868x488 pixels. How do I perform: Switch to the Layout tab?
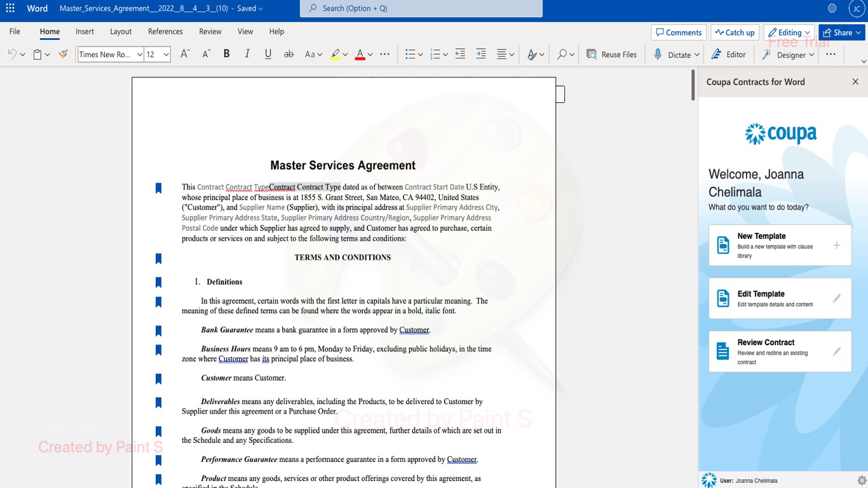coord(121,31)
